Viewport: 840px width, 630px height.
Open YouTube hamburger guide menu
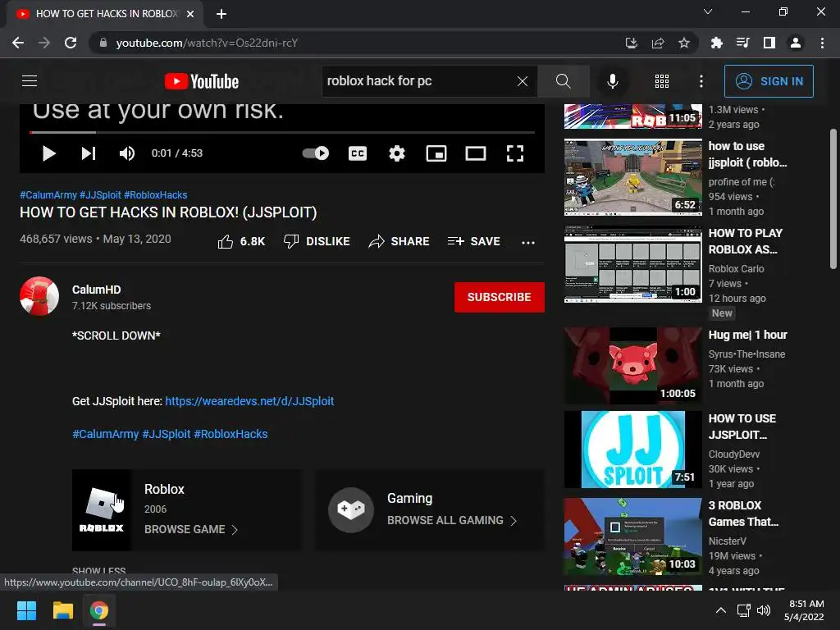[x=30, y=81]
